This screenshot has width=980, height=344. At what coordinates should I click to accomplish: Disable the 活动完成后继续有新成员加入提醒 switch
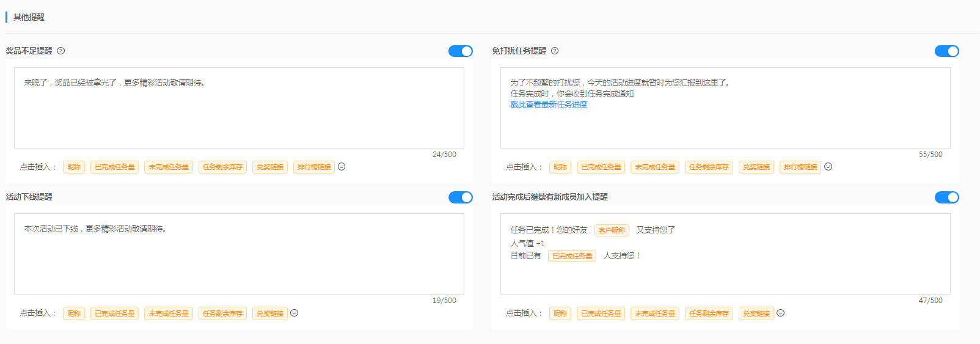[947, 197]
